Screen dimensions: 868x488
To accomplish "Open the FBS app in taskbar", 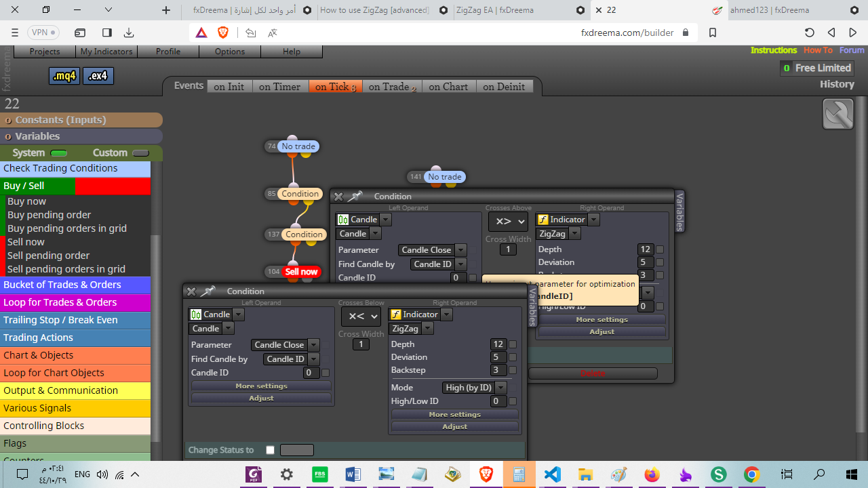I will 320,474.
